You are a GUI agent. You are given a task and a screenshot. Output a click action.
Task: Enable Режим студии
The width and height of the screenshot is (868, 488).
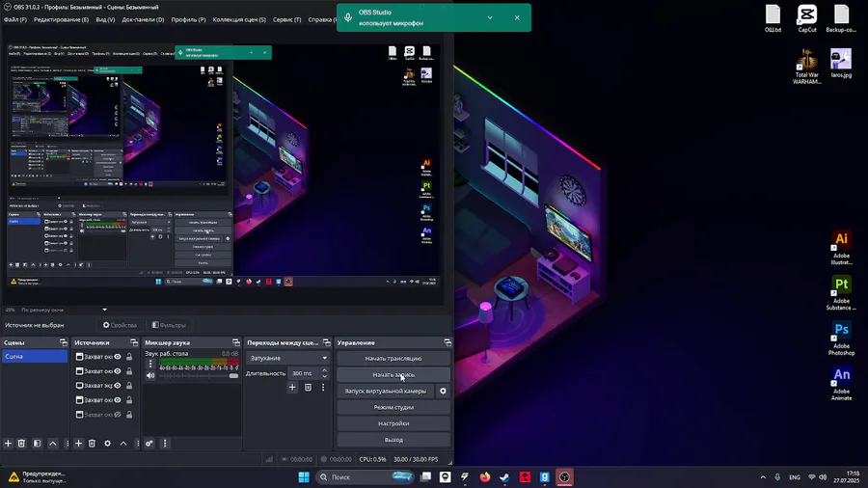pos(393,407)
